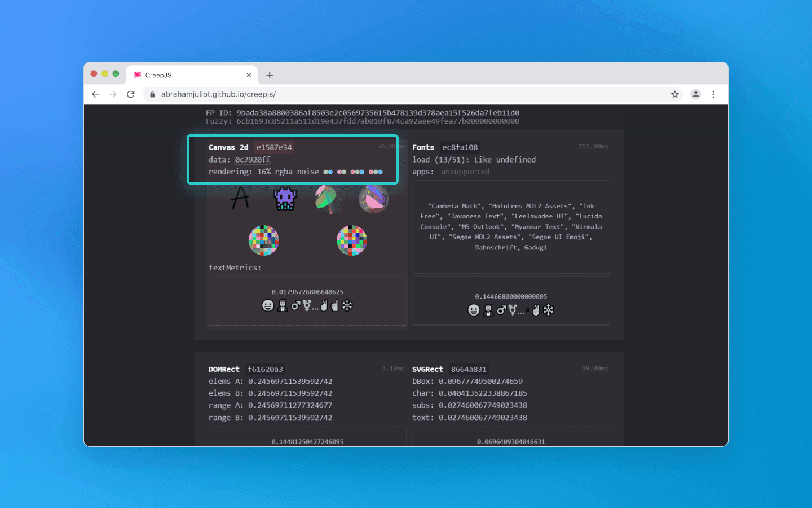Open the Chrome profile avatar
This screenshot has width=812, height=508.
tap(695, 94)
